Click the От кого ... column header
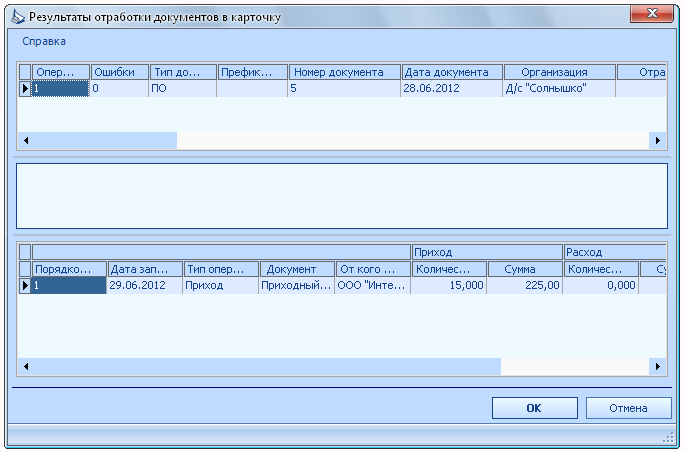 coord(373,269)
